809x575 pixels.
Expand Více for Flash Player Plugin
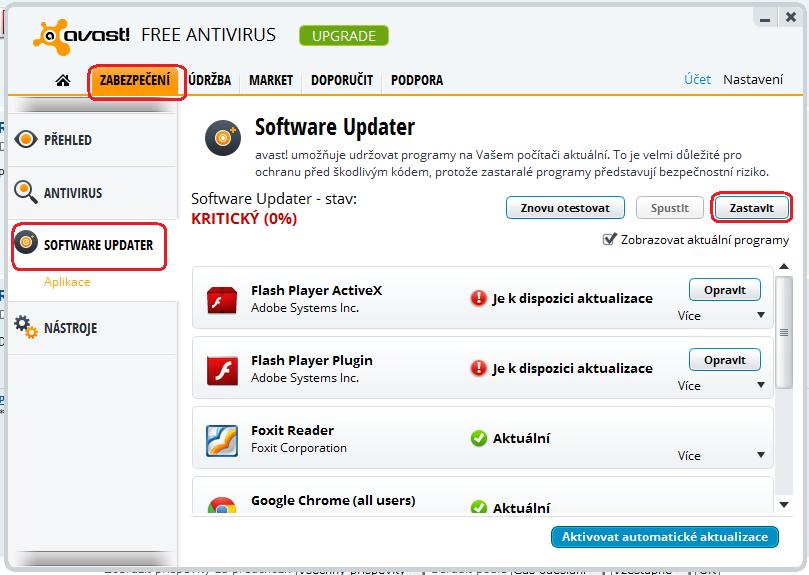coord(721,386)
